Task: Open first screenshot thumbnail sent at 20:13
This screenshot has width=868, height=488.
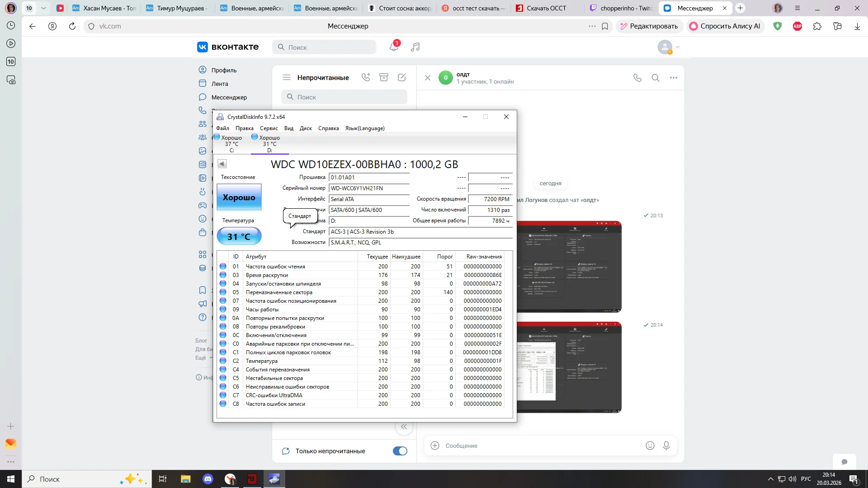Action: point(569,267)
